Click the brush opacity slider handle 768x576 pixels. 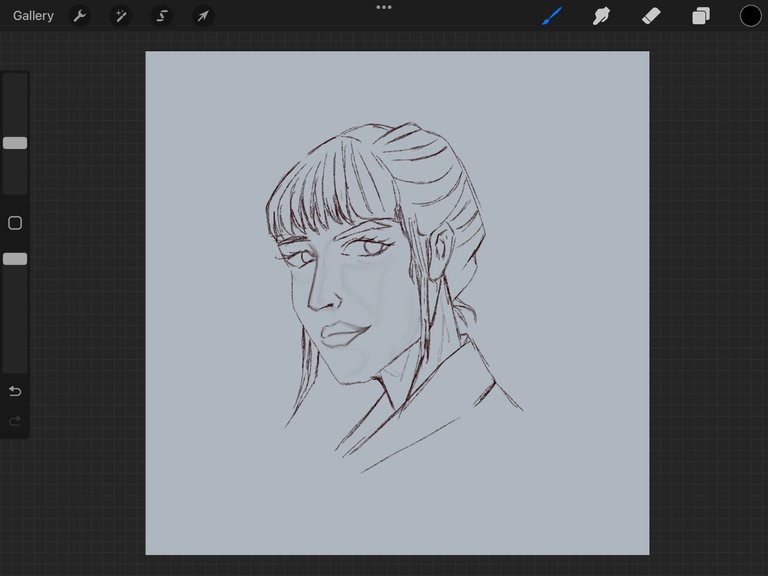pos(15,259)
